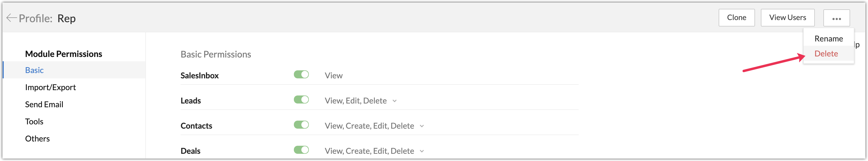
Task: Open the Others permissions section
Action: click(37, 139)
